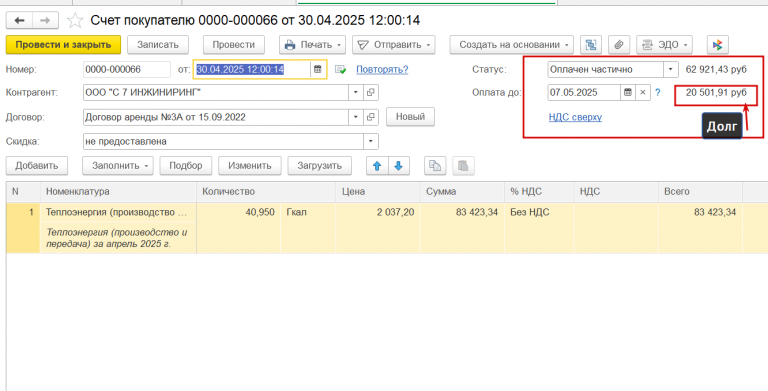Add document to favorites with star icon

(x=75, y=20)
